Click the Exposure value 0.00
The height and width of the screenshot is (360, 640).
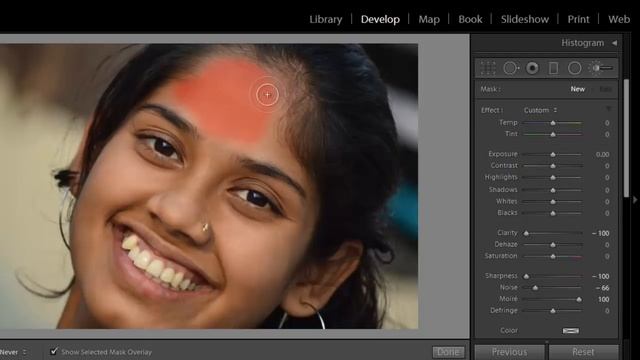(602, 154)
